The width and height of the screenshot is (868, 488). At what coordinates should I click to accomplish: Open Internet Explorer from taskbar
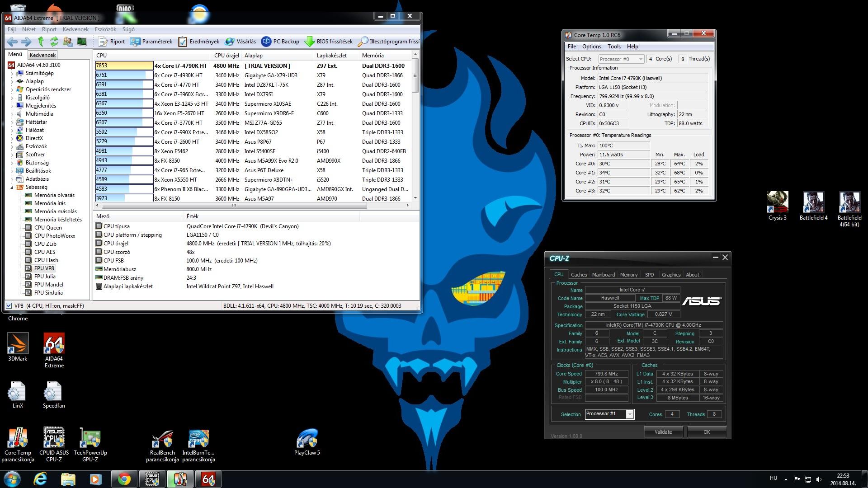point(40,479)
